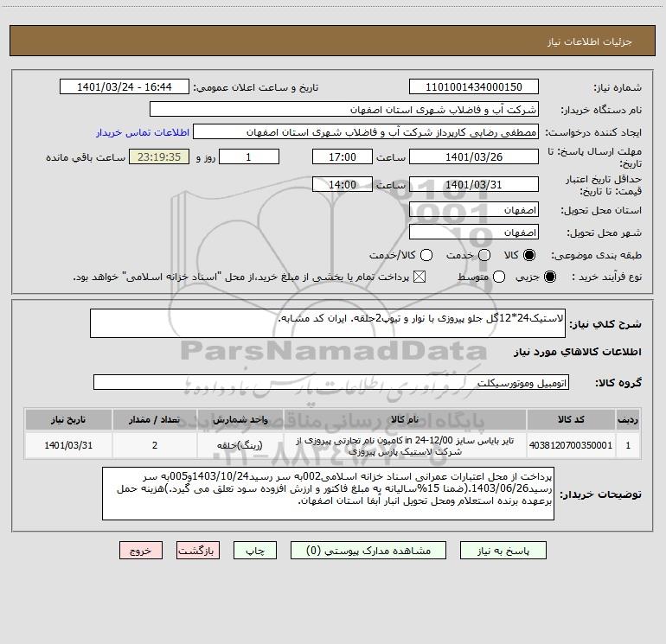Click the مشاهده مدارک پیوستی button
This screenshot has width=666, height=644.
coord(368,551)
